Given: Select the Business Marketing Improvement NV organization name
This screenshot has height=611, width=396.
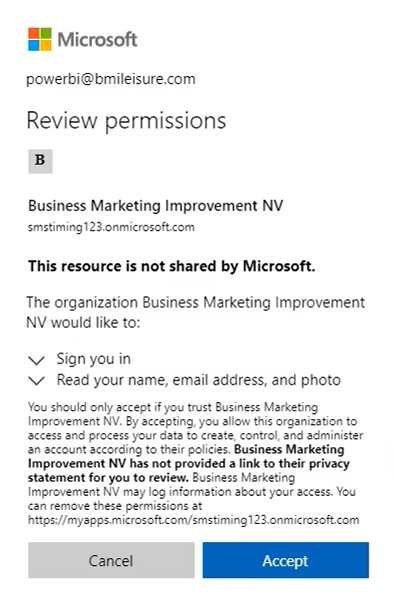Looking at the screenshot, I should pos(156,206).
